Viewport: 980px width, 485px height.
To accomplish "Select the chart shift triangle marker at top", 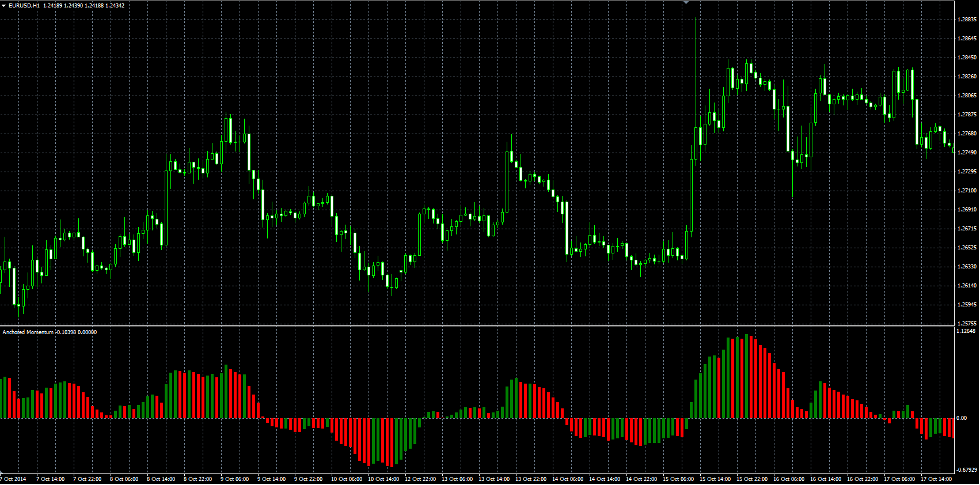I will click(x=686, y=2).
